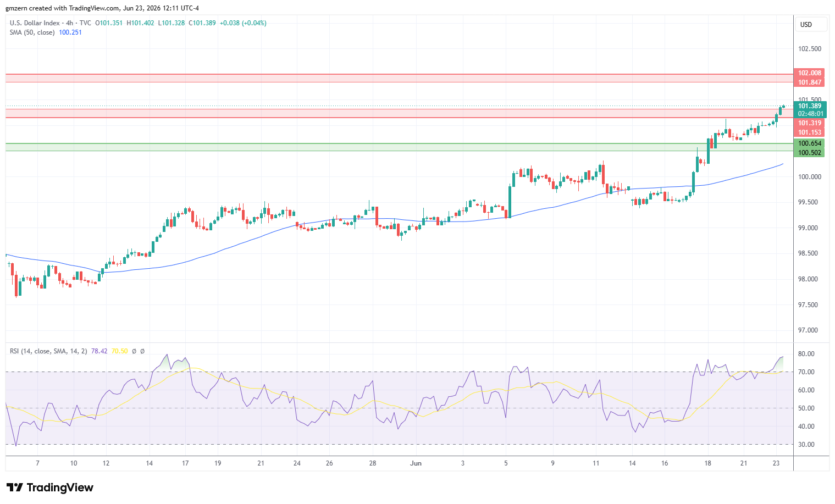Click the date 28 on the time axis

373,463
